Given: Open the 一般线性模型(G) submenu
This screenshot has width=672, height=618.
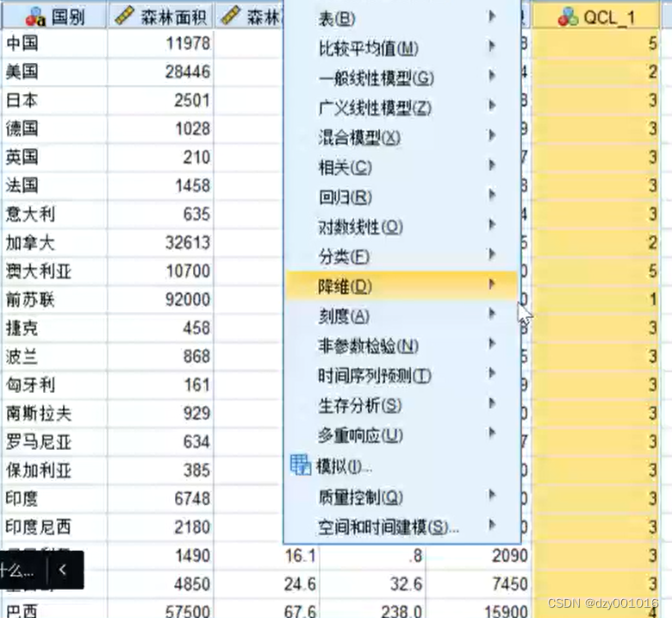Looking at the screenshot, I should (x=402, y=78).
